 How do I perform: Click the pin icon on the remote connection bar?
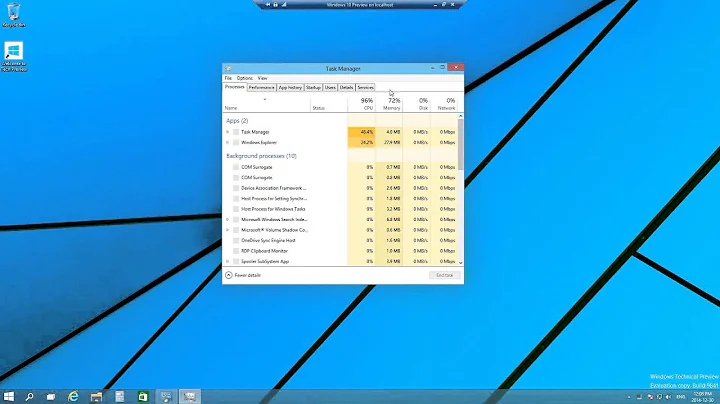click(268, 5)
